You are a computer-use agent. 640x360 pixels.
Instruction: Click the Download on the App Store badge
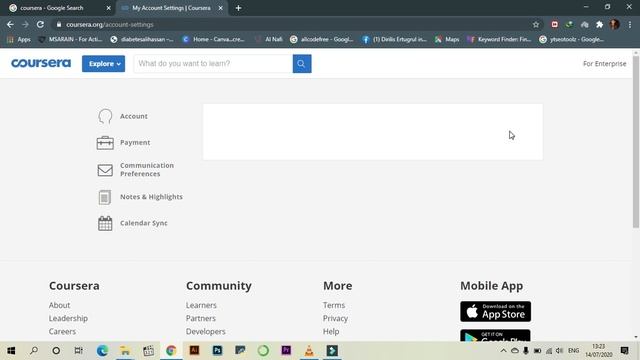coord(496,311)
